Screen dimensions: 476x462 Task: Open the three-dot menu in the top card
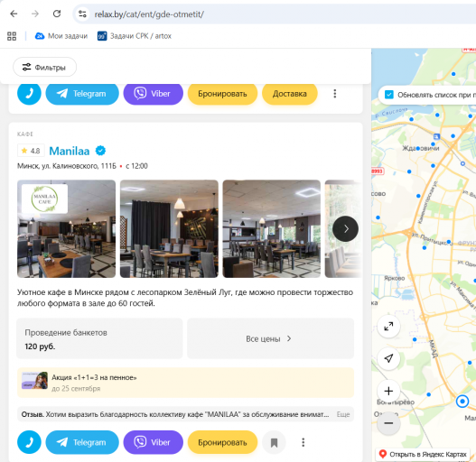coord(335,94)
